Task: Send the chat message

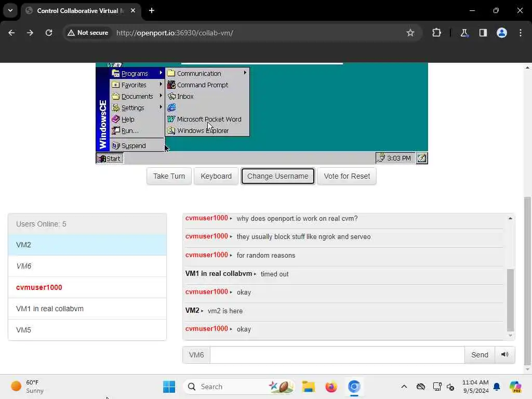Action: tap(480, 355)
